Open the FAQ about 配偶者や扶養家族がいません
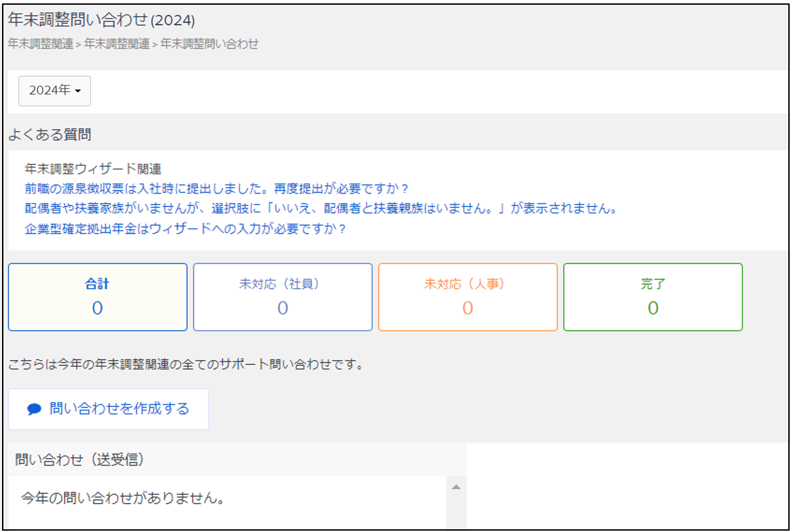 click(x=321, y=209)
